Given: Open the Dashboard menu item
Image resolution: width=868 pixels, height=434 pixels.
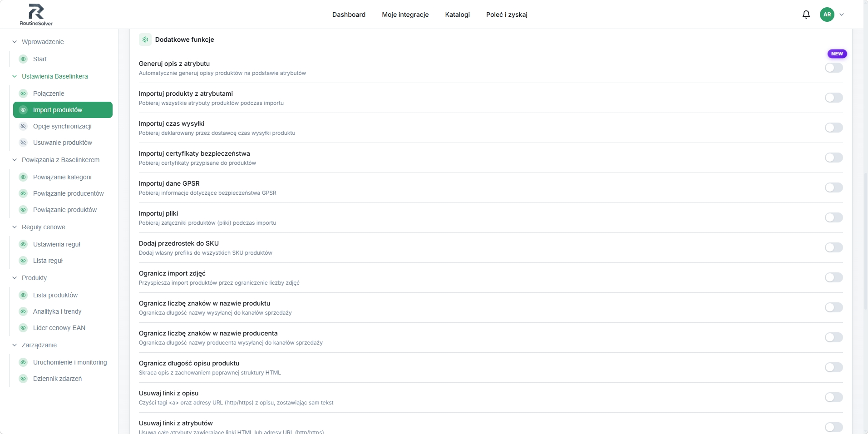Looking at the screenshot, I should (349, 15).
